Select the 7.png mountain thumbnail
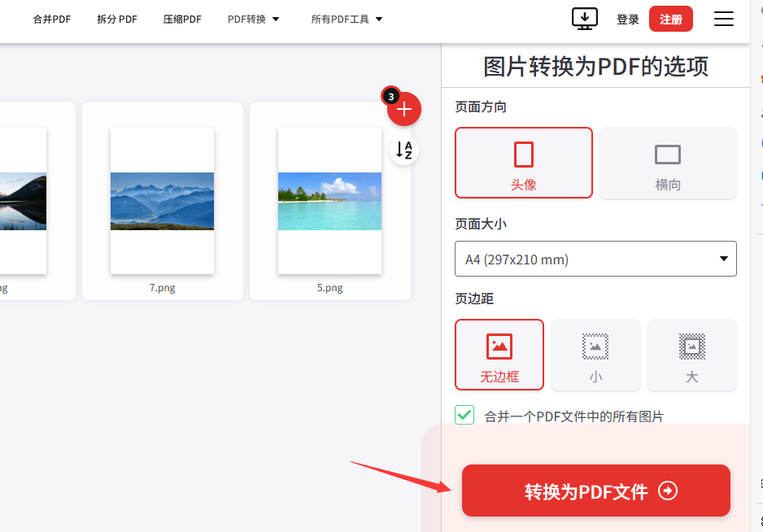This screenshot has height=532, width=763. [162, 201]
